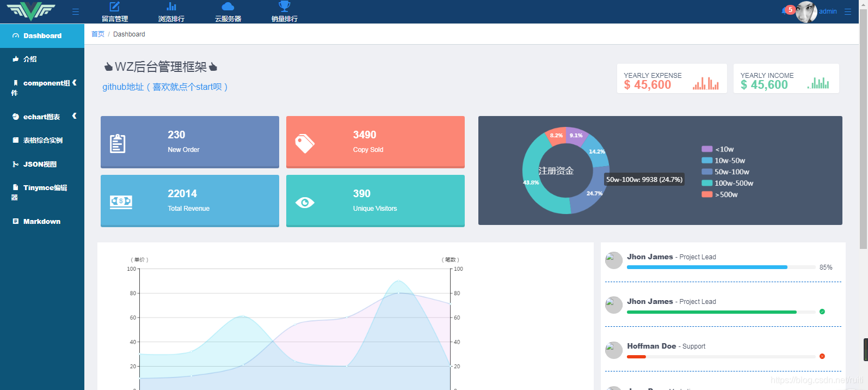The width and height of the screenshot is (868, 390).
Task: Click Jhon James green progress bar
Action: (x=721, y=312)
